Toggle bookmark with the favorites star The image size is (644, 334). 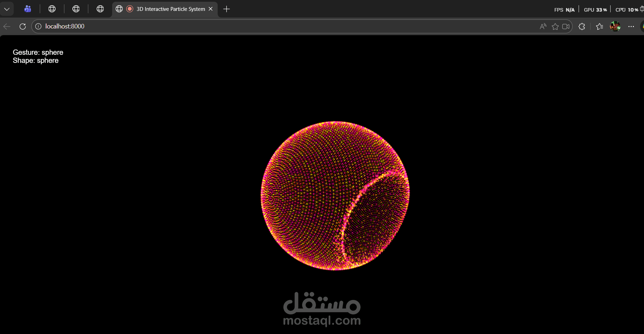(x=555, y=26)
